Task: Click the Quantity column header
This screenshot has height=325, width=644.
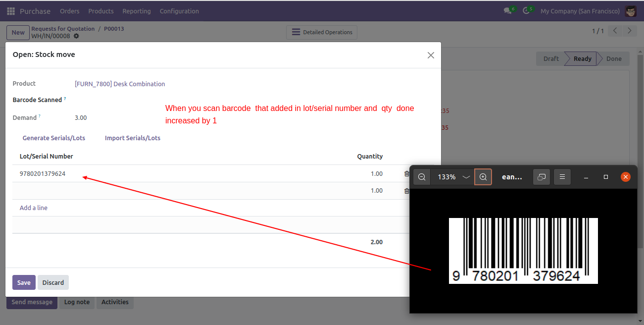Action: [370, 156]
